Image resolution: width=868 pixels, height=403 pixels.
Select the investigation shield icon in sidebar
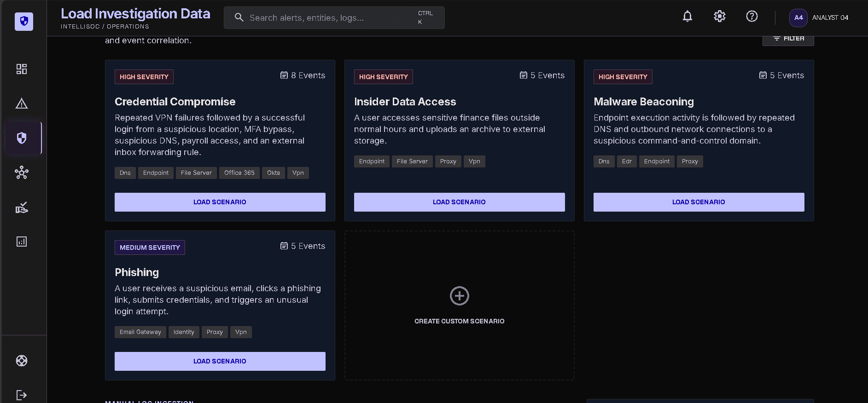click(x=22, y=138)
